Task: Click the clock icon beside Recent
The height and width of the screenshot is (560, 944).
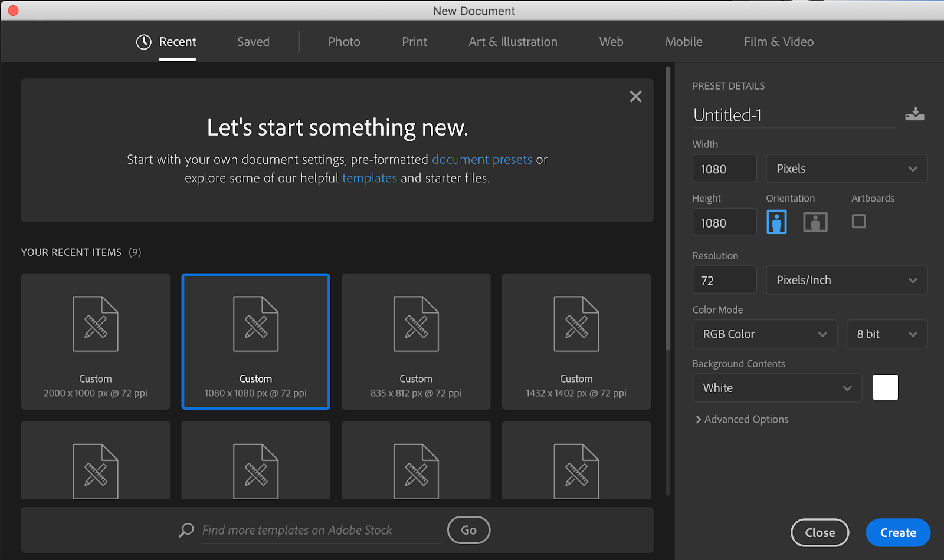Action: click(144, 42)
